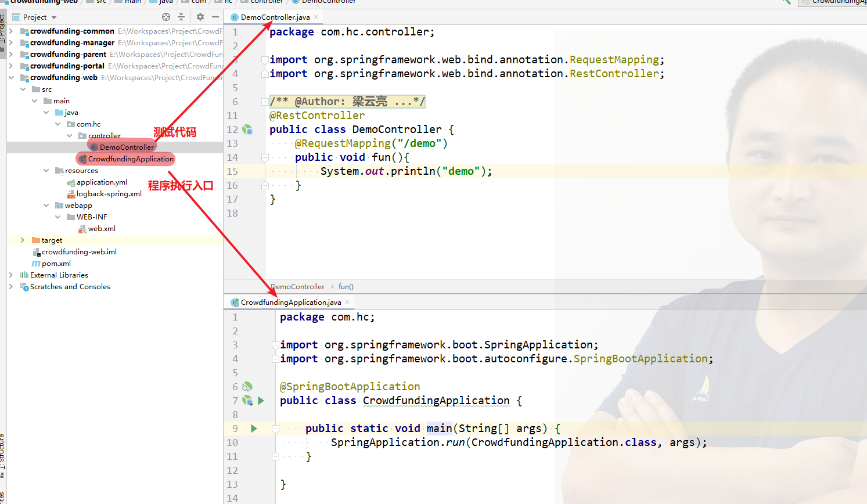Click line number 15 in DemoController gutter
867x504 pixels.
[x=232, y=171]
